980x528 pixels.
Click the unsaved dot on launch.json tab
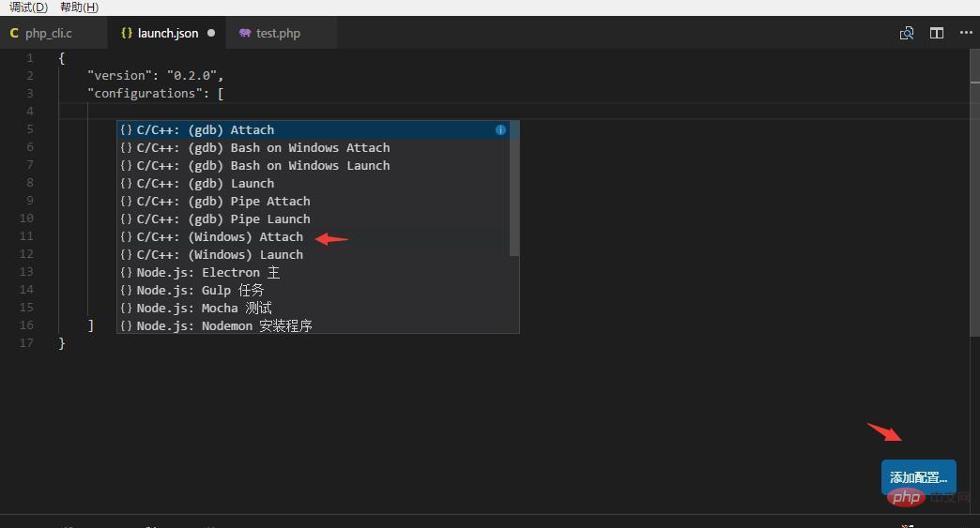[211, 33]
